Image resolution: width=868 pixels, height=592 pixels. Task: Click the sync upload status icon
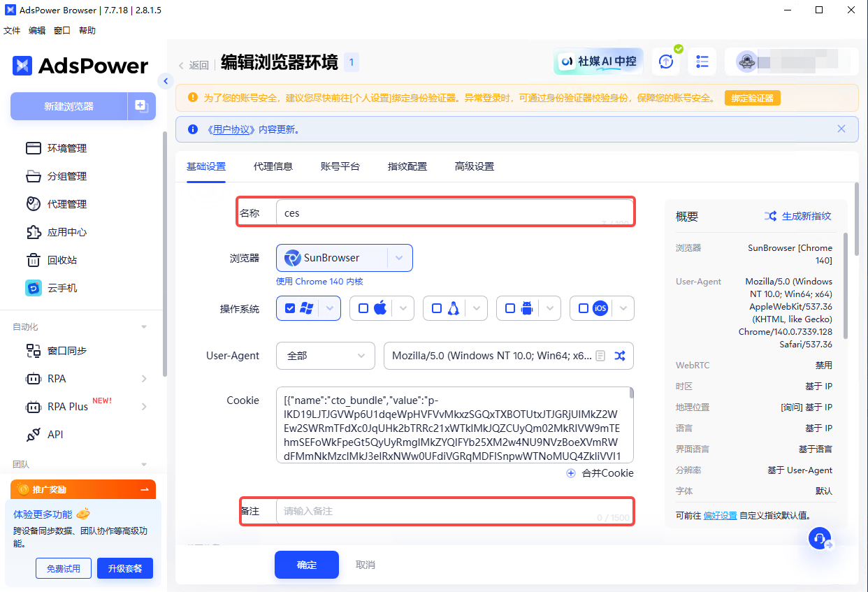click(666, 62)
